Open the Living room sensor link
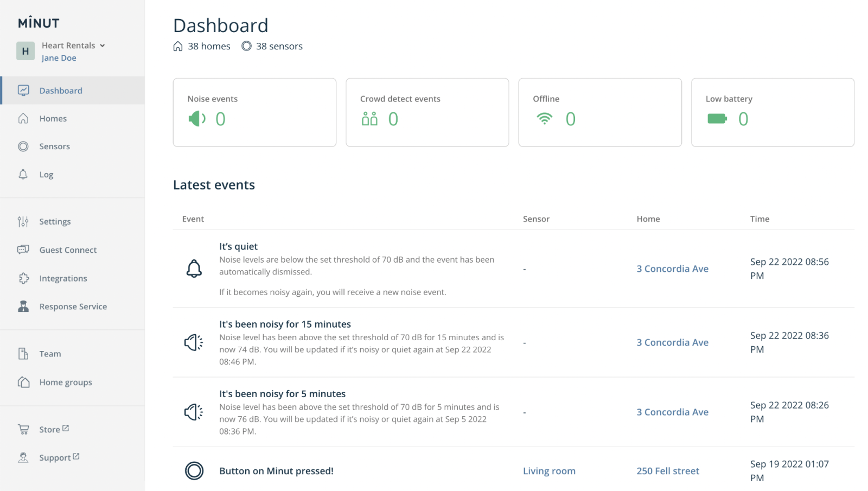Screen dimensions: 868x491 point(549,471)
